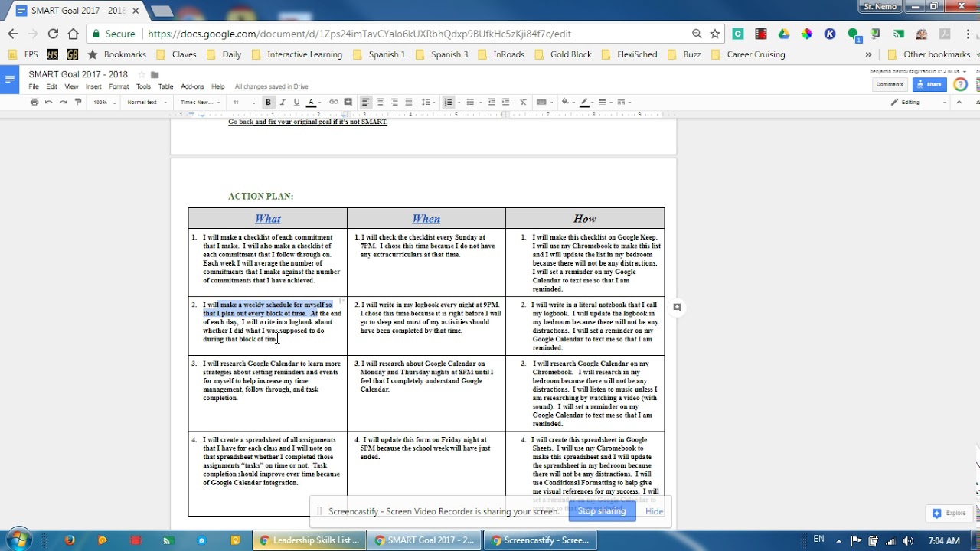Hide the Screencastify sharing notification
The height and width of the screenshot is (551, 980).
pyautogui.click(x=655, y=510)
